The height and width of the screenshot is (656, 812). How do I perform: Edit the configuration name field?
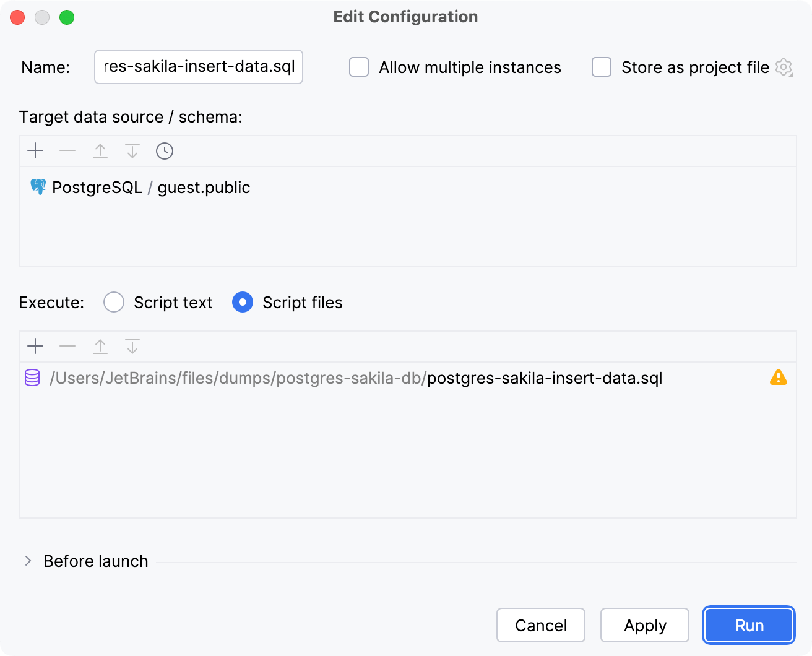pos(198,67)
